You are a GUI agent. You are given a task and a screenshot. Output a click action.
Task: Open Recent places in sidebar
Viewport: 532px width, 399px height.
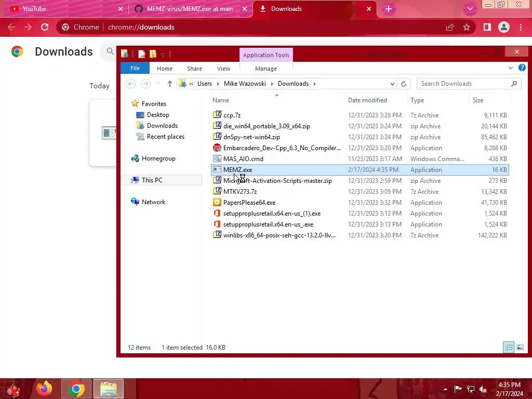point(166,137)
